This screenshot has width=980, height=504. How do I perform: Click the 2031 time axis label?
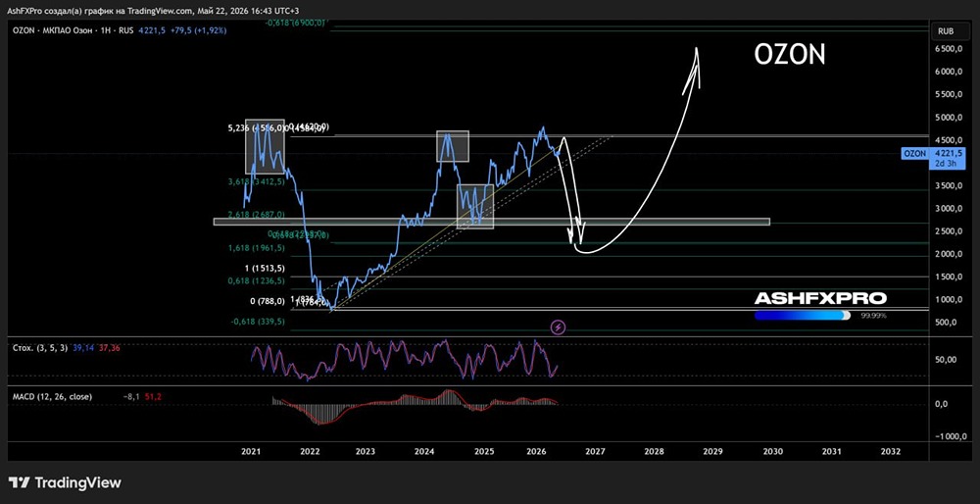click(x=831, y=451)
